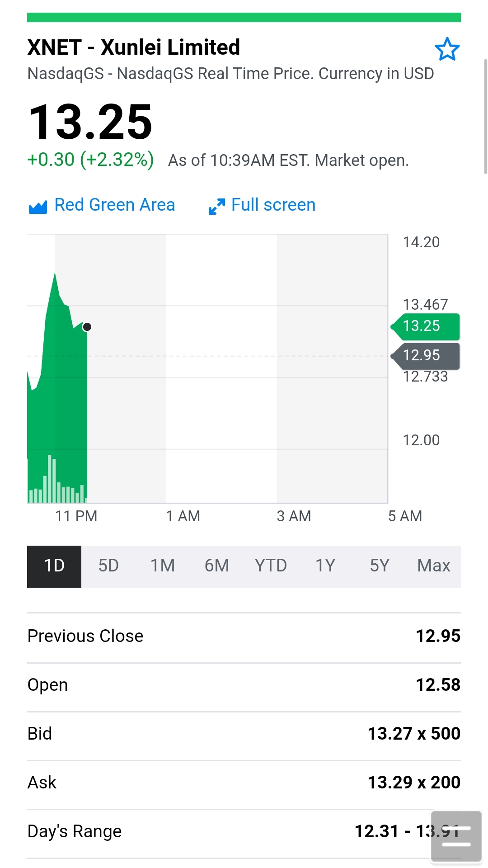Click the NasdaqGS Real Time Price subtitle
This screenshot has width=488, height=868.
point(230,74)
